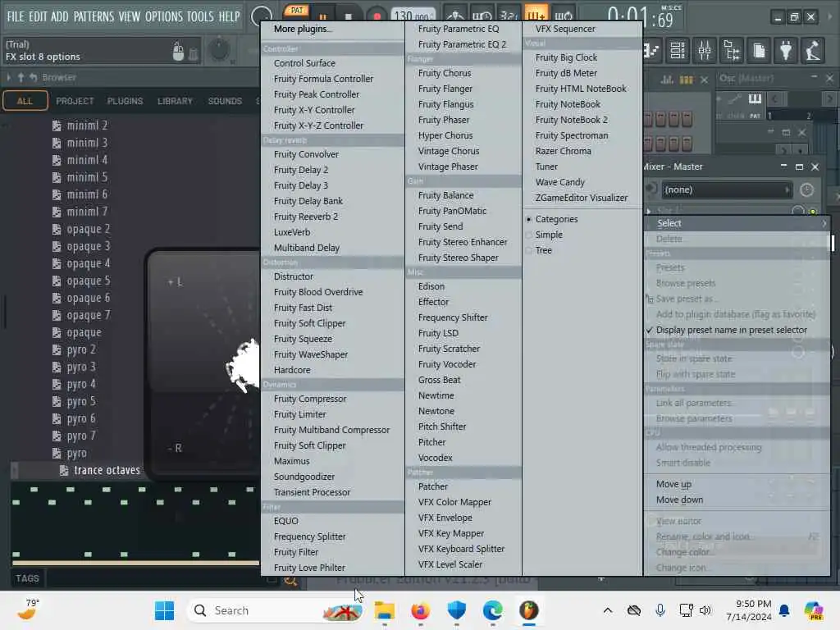The width and height of the screenshot is (840, 630).
Task: Select the Categories view radio option
Action: pyautogui.click(x=556, y=219)
